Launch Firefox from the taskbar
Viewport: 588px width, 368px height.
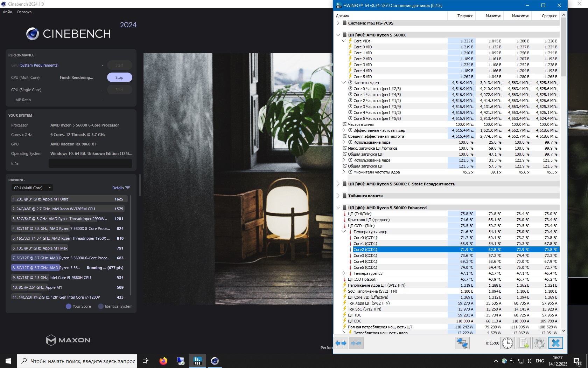point(163,361)
